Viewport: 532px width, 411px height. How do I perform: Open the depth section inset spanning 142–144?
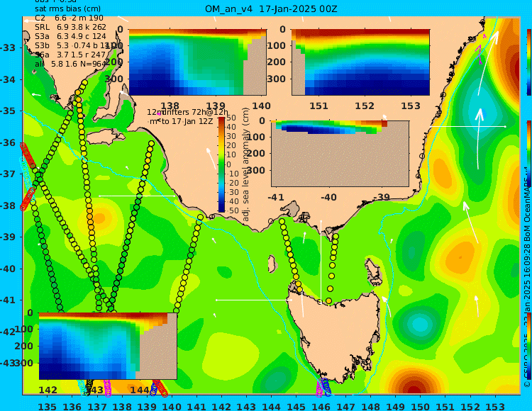[x=108, y=346]
